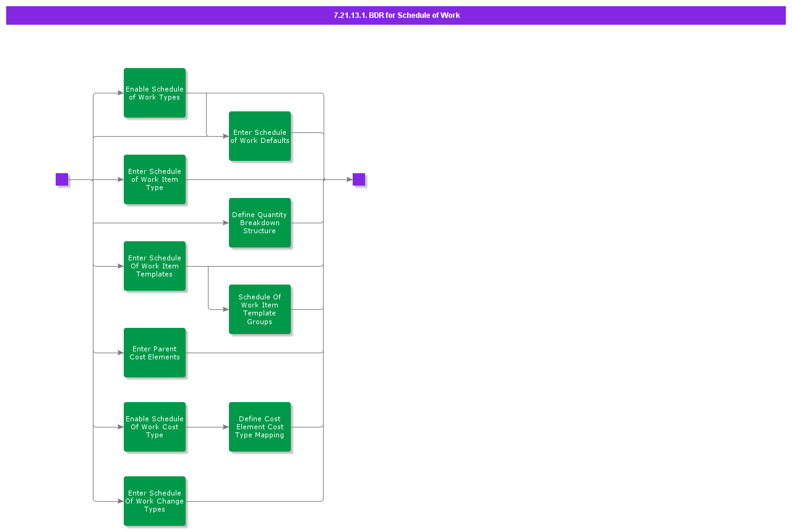This screenshot has height=532, width=792.
Task: Click the arrowhead entering Define Quantity Breakdown Structure
Action: [x=225, y=223]
